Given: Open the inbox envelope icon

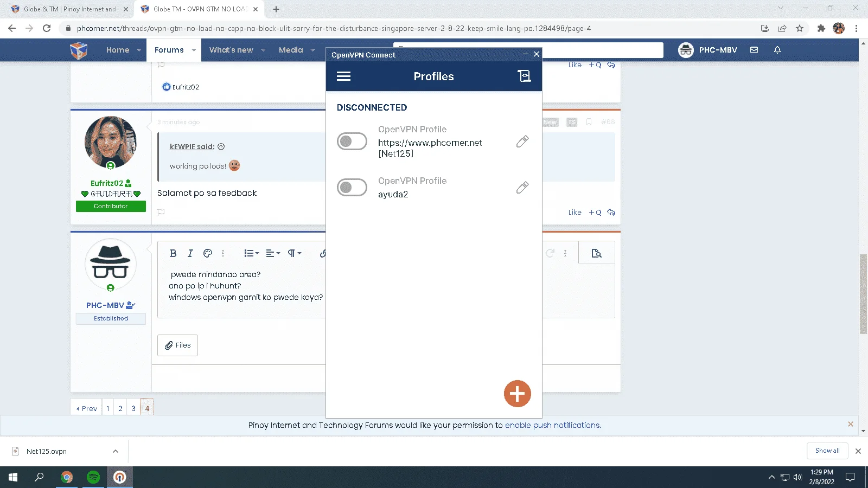Looking at the screenshot, I should click(x=754, y=50).
